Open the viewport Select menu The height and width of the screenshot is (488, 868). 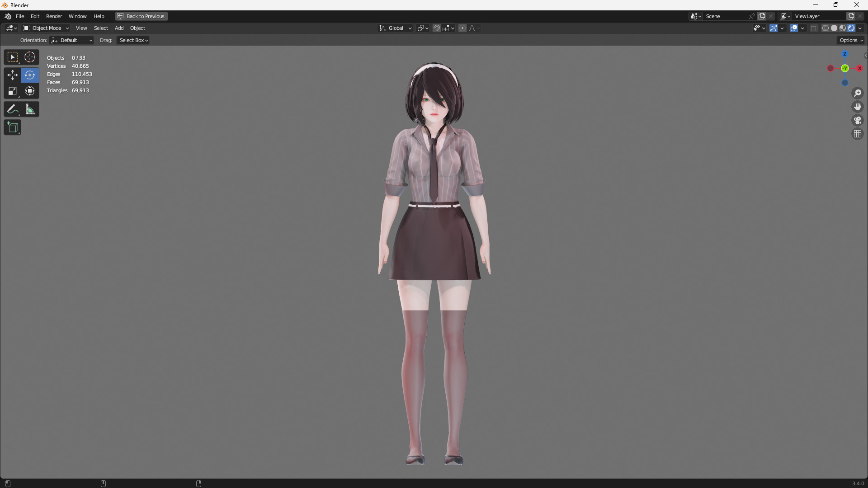[101, 28]
